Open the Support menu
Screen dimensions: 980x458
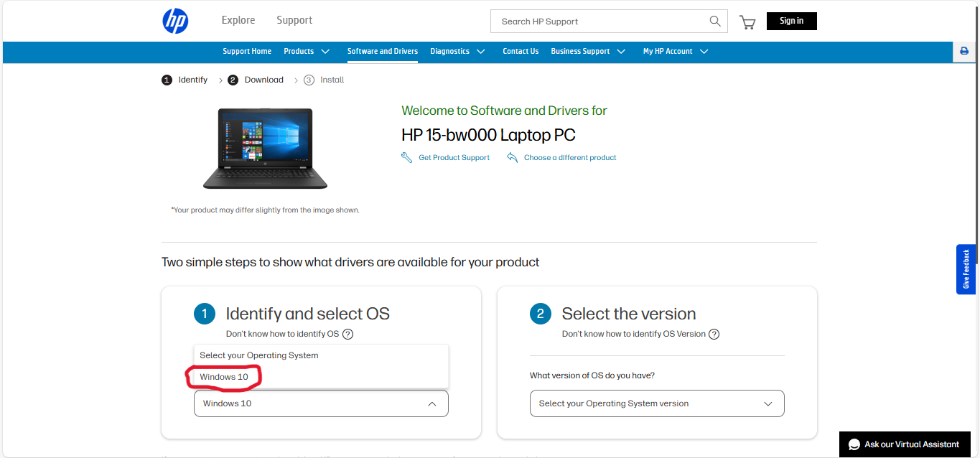(294, 20)
